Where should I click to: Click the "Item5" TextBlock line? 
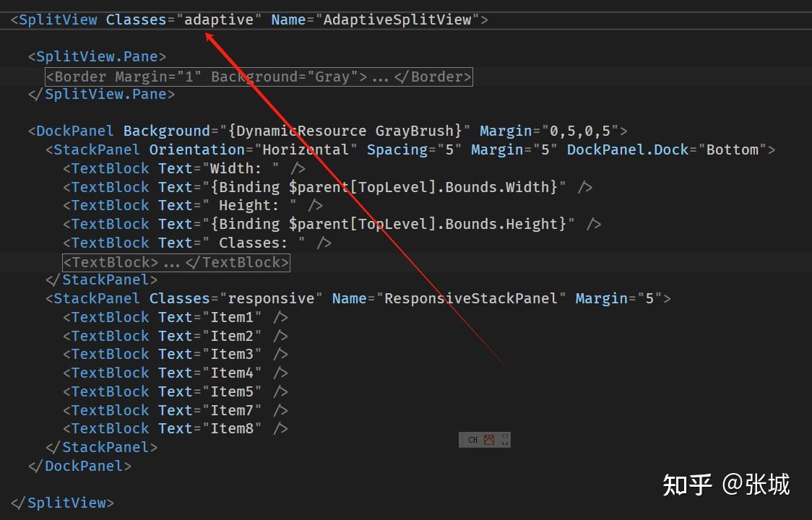pyautogui.click(x=176, y=391)
